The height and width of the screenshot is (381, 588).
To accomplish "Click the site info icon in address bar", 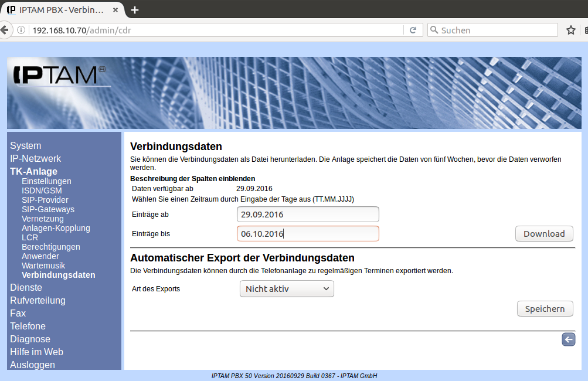I will pyautogui.click(x=22, y=30).
